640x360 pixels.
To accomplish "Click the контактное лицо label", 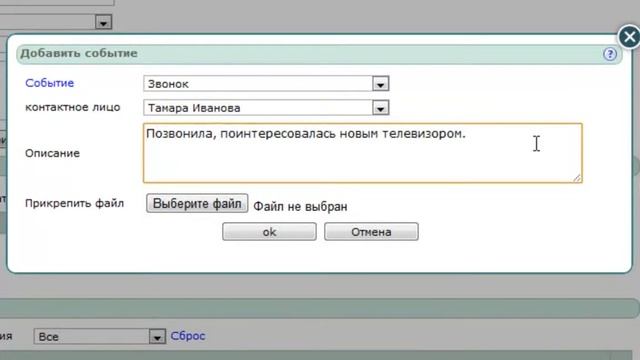I will 73,107.
